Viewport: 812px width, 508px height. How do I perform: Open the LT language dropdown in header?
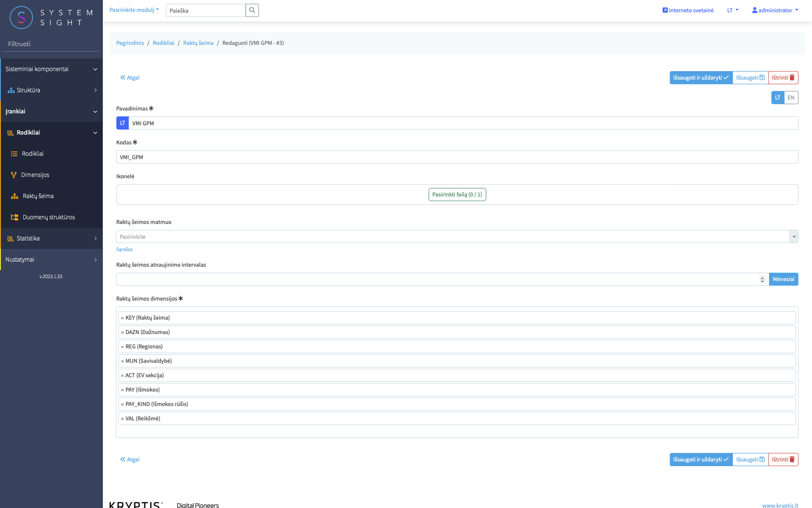[733, 10]
